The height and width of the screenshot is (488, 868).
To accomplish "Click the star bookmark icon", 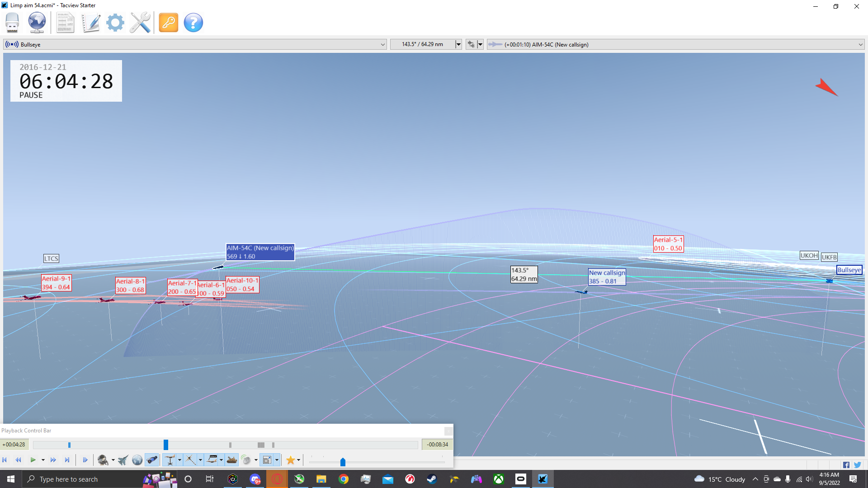I will [290, 460].
